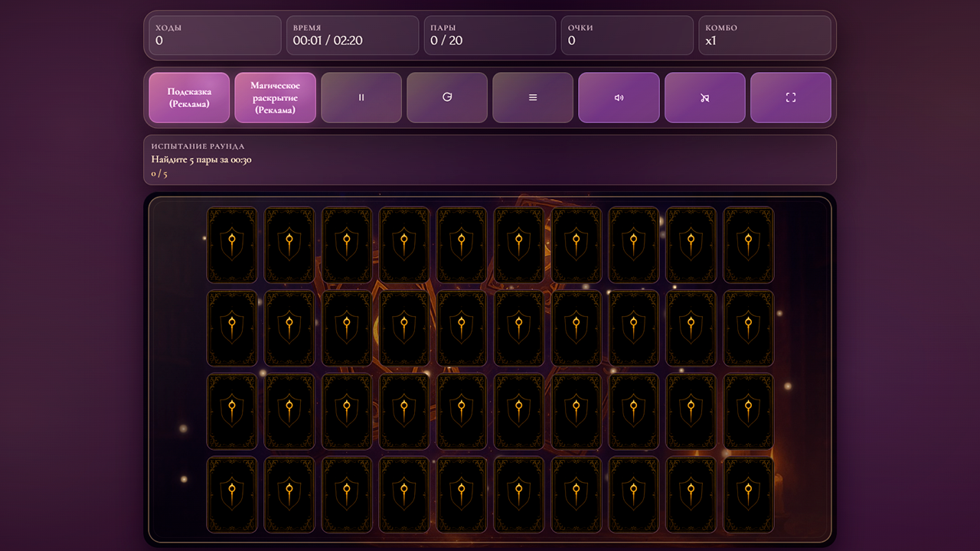Click the ХОДЫ moves counter

[215, 35]
